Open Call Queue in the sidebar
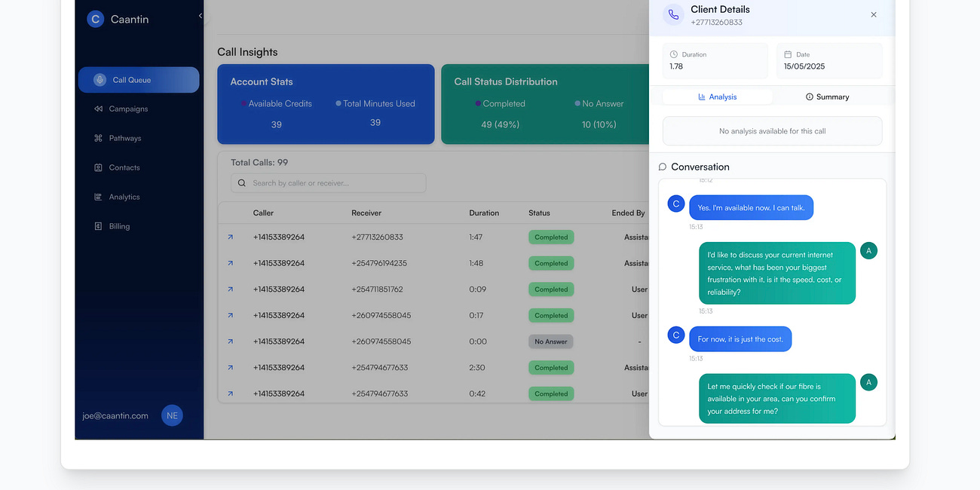Screen dimensions: 980x490 point(139,80)
